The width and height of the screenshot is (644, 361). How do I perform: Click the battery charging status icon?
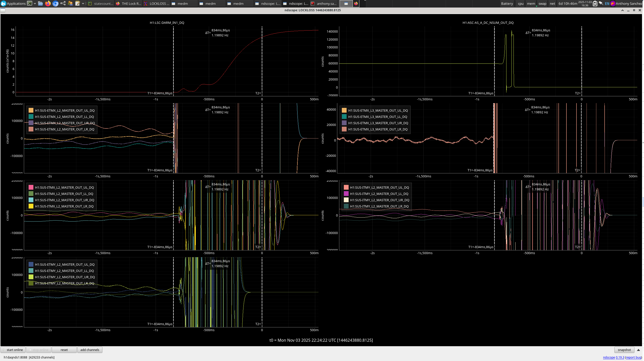point(595,4)
